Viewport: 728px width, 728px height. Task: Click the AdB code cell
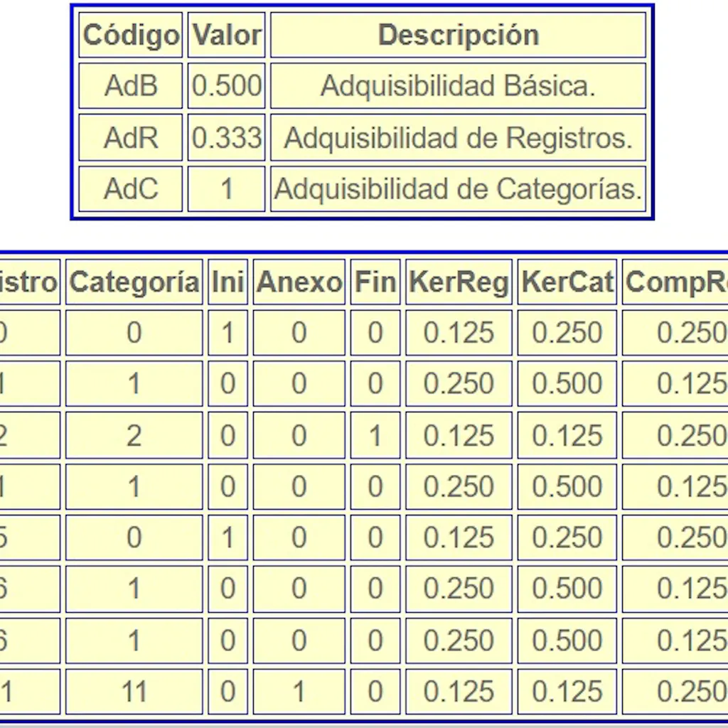pyautogui.click(x=131, y=86)
